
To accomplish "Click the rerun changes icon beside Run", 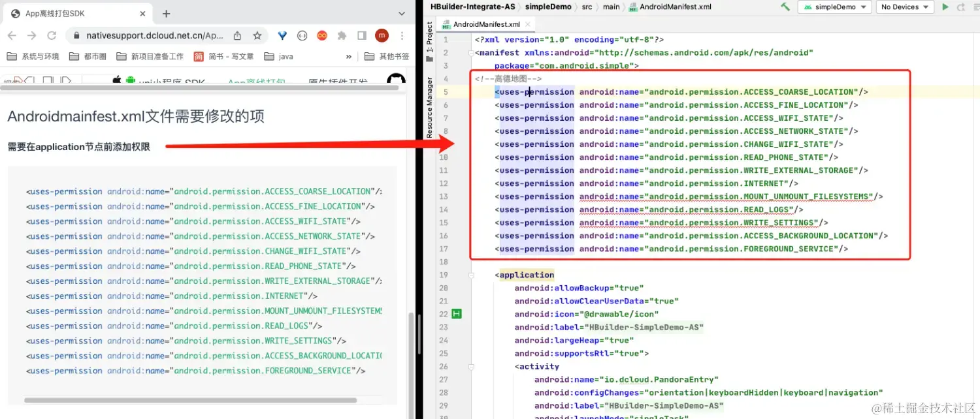I will tap(961, 7).
